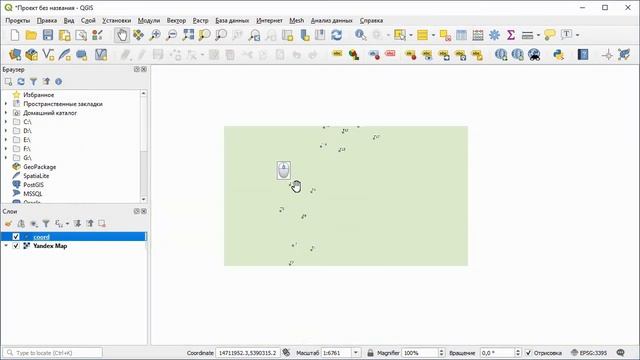Close the Слои panel
This screenshot has height=360, width=640.
tap(144, 211)
